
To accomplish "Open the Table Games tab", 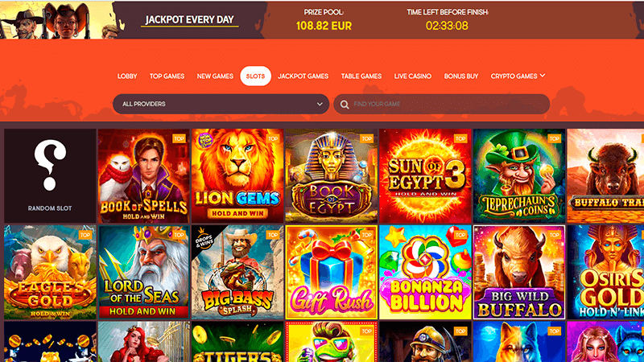I will [x=361, y=76].
